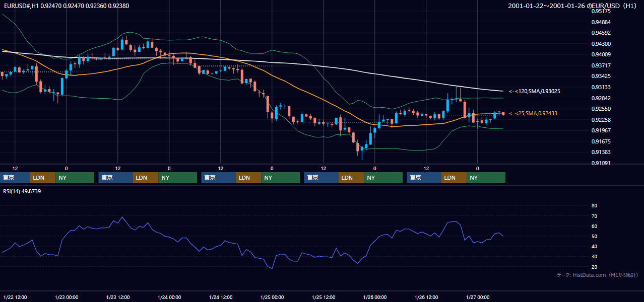Screen dimensions: 644x302
Task: Click the leftmost 東京 session block
Action: pyautogui.click(x=16, y=178)
